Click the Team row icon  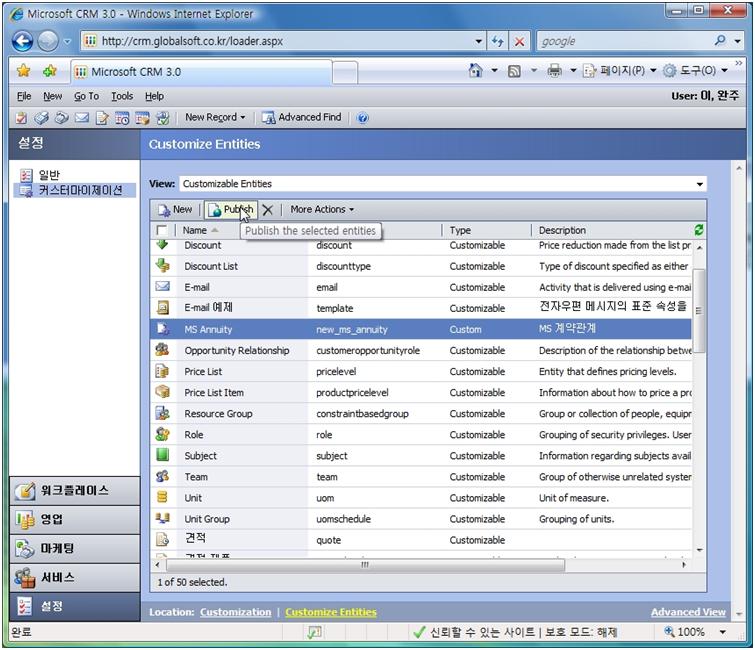tap(162, 476)
